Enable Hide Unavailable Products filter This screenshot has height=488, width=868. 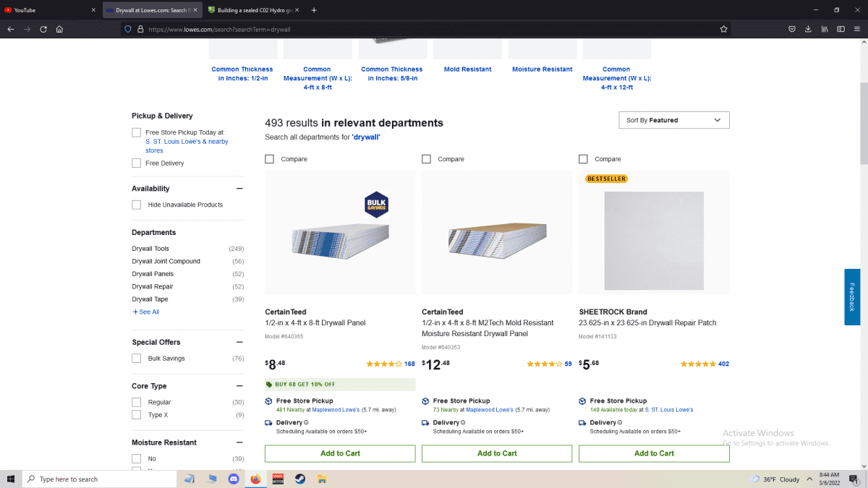[136, 205]
